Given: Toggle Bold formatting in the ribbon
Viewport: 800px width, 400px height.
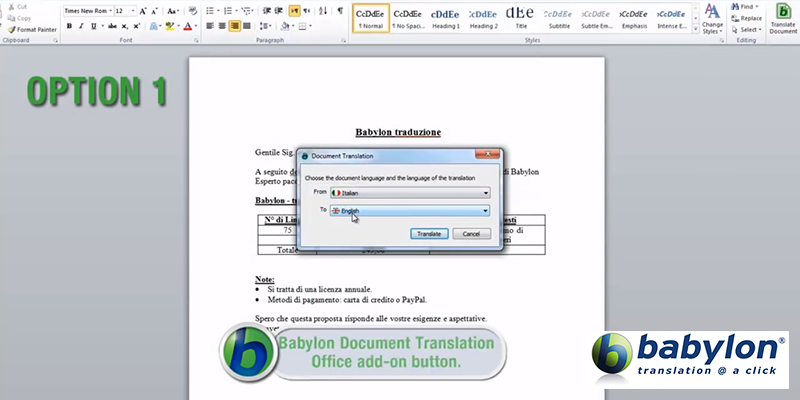Looking at the screenshot, I should tap(69, 26).
